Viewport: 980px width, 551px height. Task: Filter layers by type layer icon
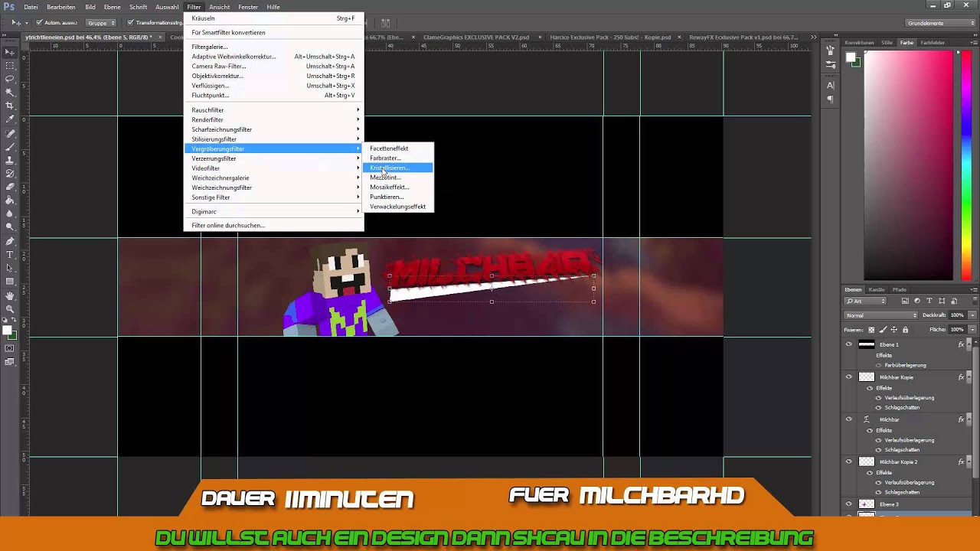click(x=929, y=301)
